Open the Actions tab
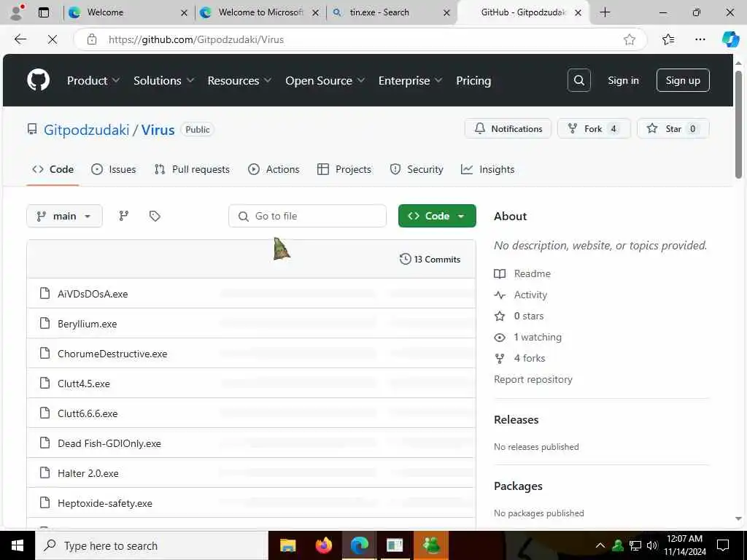The image size is (747, 560). [x=274, y=169]
